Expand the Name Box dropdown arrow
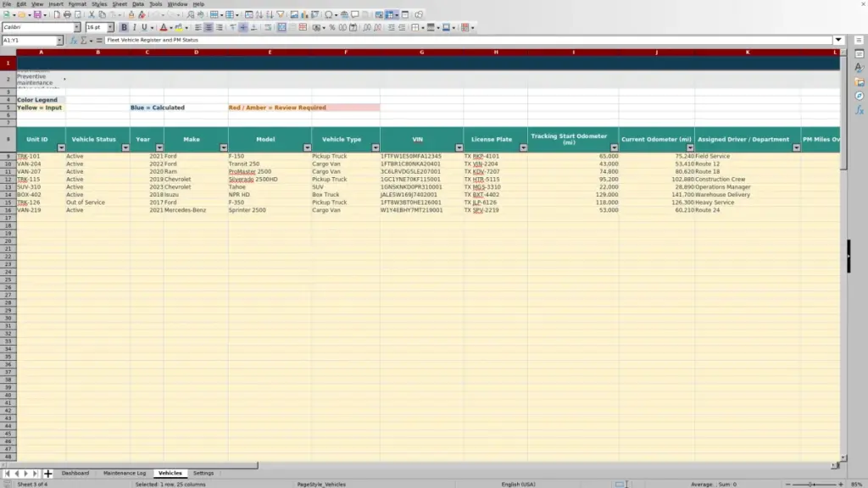This screenshot has width=868, height=488. tap(59, 41)
